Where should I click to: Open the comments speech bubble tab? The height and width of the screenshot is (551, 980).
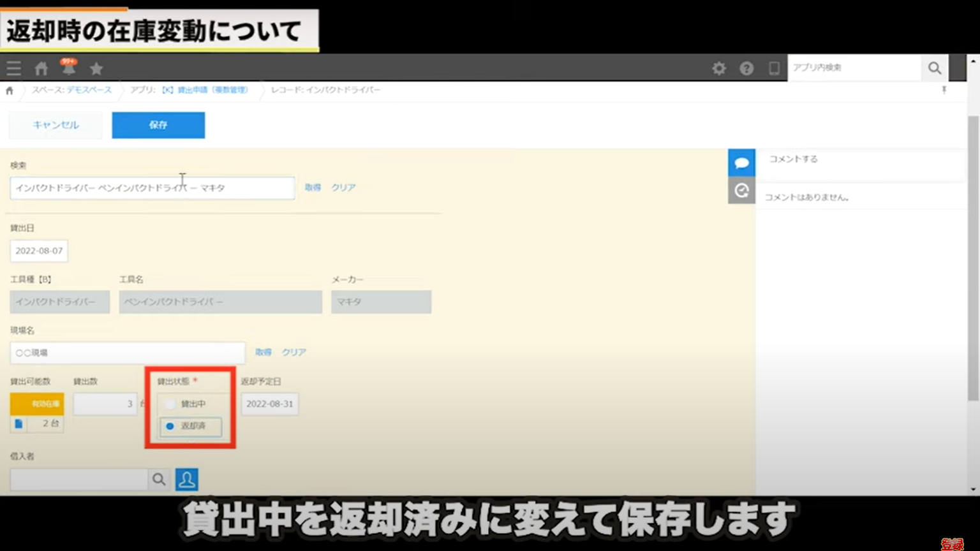(x=741, y=163)
